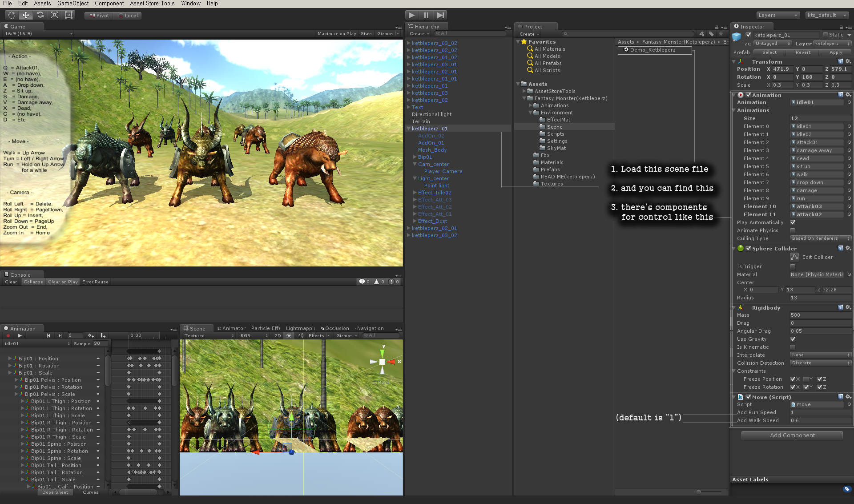This screenshot has width=854, height=504.
Task: Switch to the Animator tab
Action: [231, 329]
